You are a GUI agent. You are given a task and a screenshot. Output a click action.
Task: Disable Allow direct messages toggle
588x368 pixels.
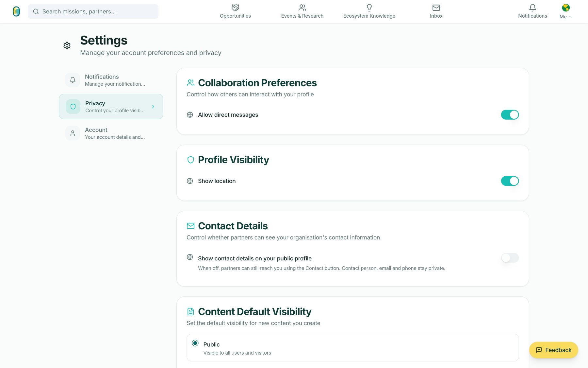[510, 115]
